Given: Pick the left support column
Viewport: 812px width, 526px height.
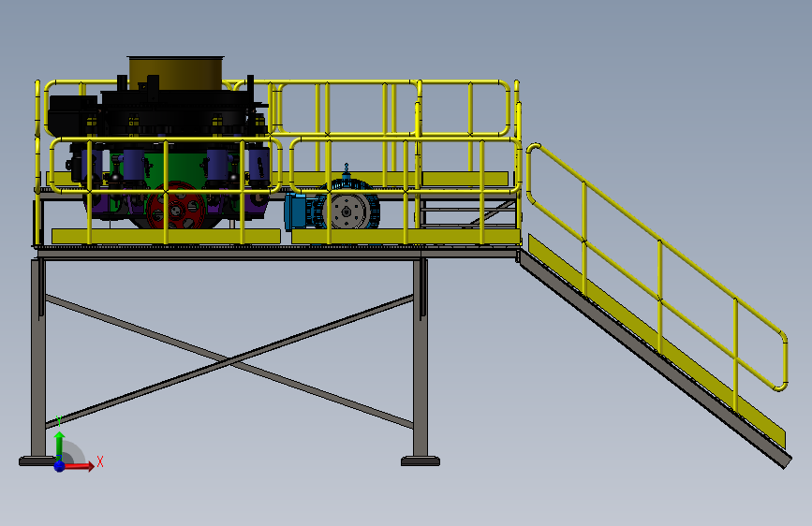Looking at the screenshot, I should [x=38, y=358].
